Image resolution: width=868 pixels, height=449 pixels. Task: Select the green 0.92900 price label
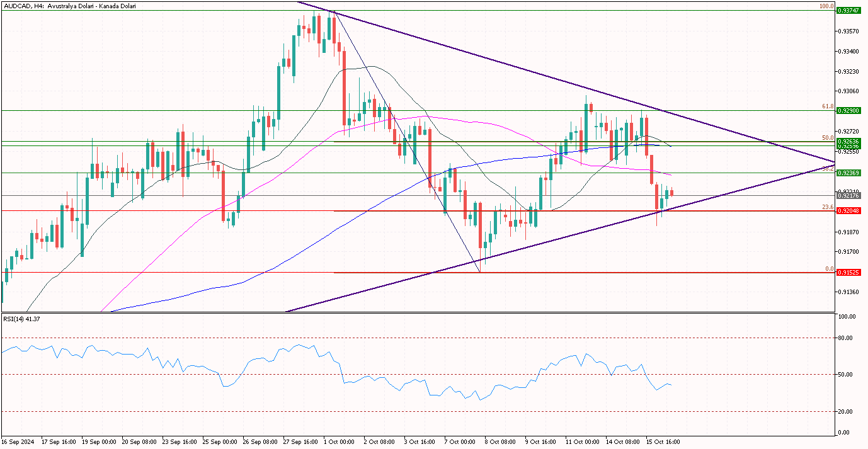(x=848, y=111)
